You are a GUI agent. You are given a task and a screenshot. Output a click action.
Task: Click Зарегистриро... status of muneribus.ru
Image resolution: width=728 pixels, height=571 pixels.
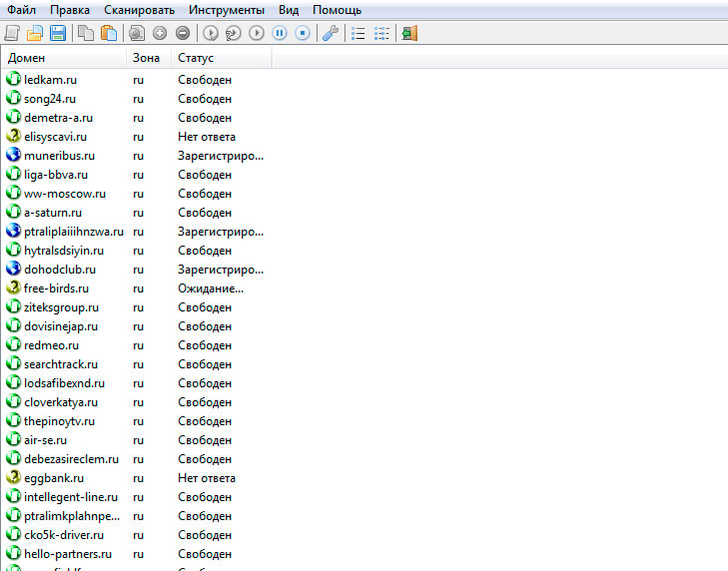pyautogui.click(x=221, y=156)
